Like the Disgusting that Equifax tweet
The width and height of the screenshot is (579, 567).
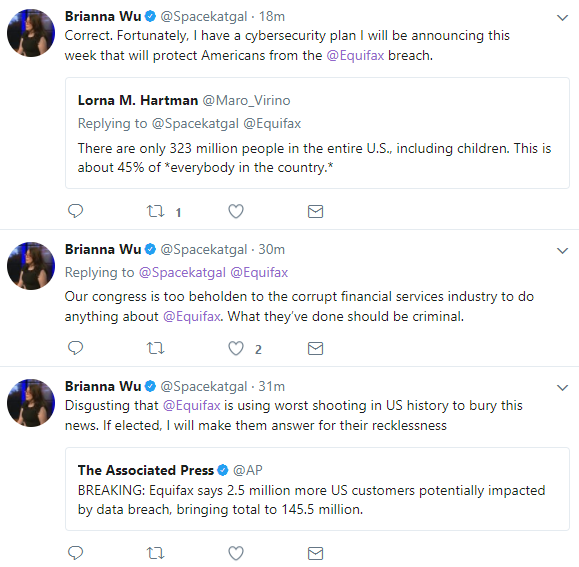(236, 553)
